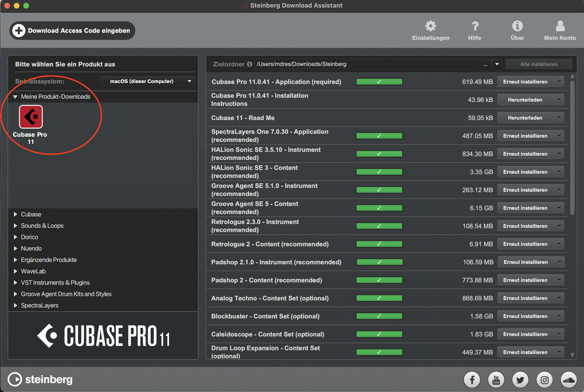The image size is (584, 392).
Task: Reinstall SpectraLayers One 7.0.30 Application
Action: coord(525,136)
